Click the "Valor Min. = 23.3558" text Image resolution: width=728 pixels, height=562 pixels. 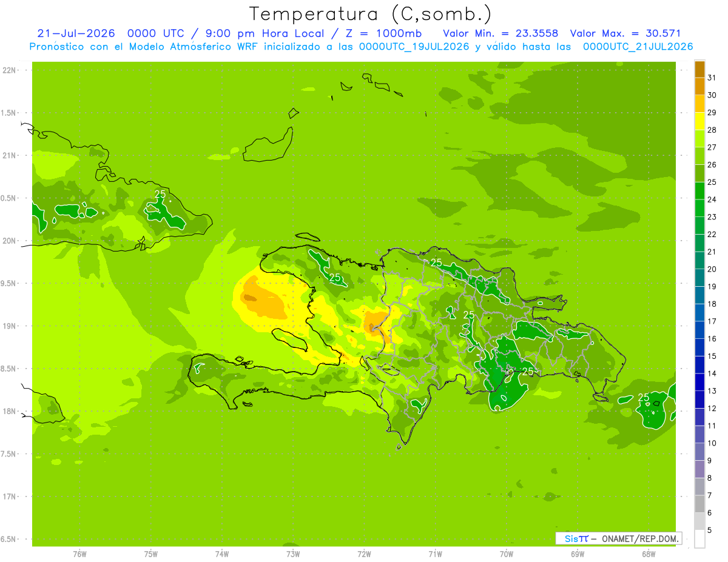click(500, 33)
